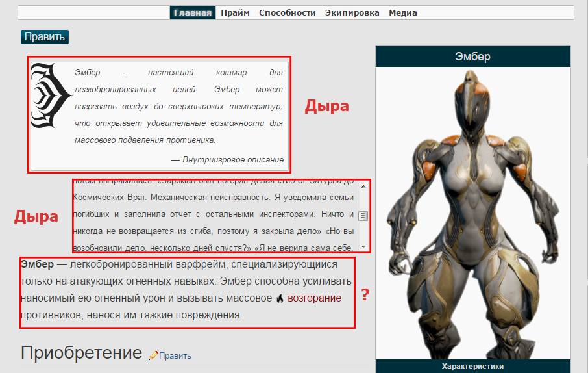The height and width of the screenshot is (373, 588).
Task: Click the Приобретение section heading
Action: (81, 353)
